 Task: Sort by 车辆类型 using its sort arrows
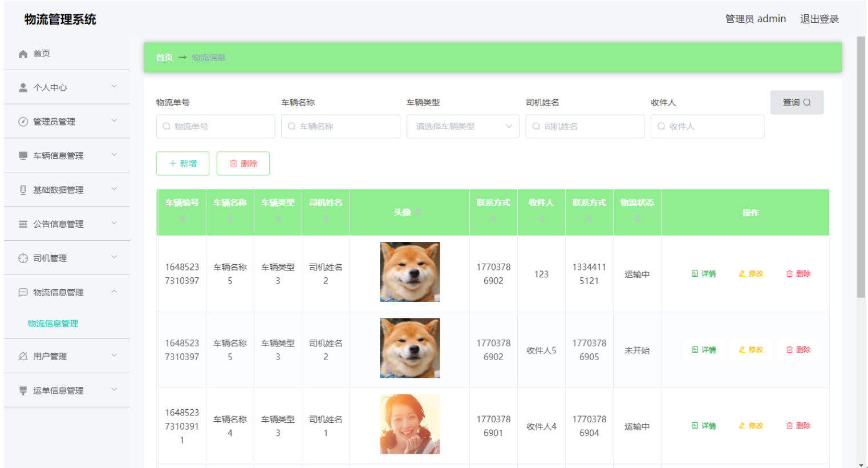coord(278,219)
